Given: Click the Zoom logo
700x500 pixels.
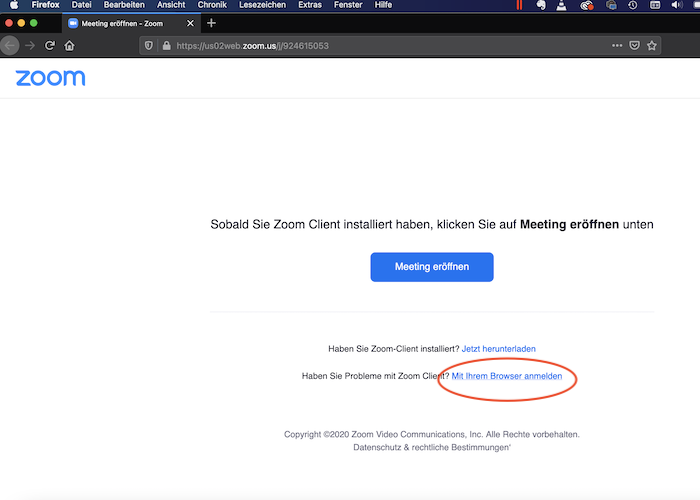Looking at the screenshot, I should (x=50, y=78).
